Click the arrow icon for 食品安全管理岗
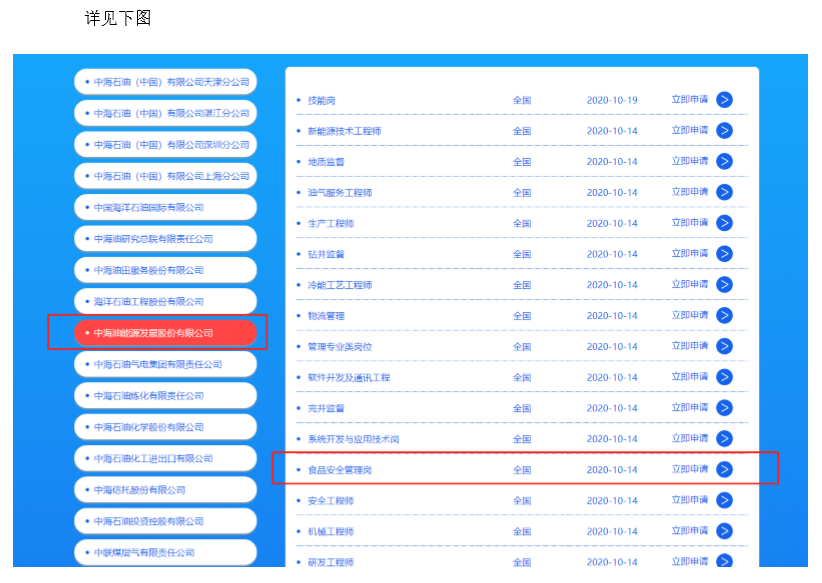The height and width of the screenshot is (583, 822). [x=724, y=469]
